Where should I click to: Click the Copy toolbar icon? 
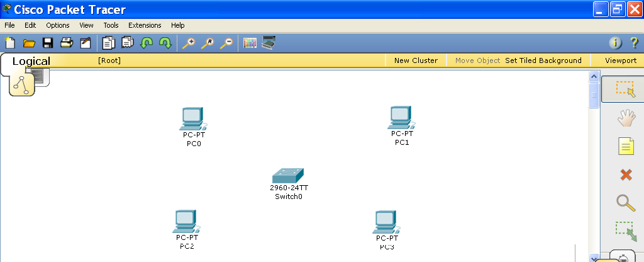109,42
